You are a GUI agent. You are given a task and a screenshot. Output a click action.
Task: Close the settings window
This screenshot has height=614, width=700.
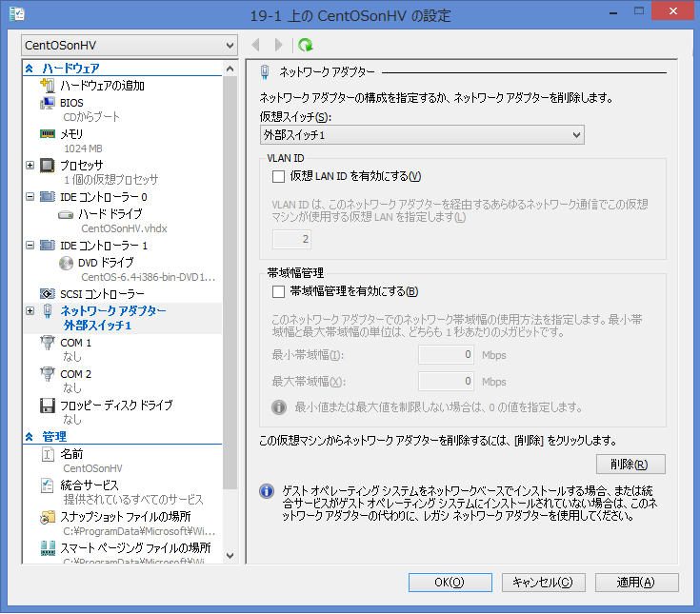pos(672,11)
